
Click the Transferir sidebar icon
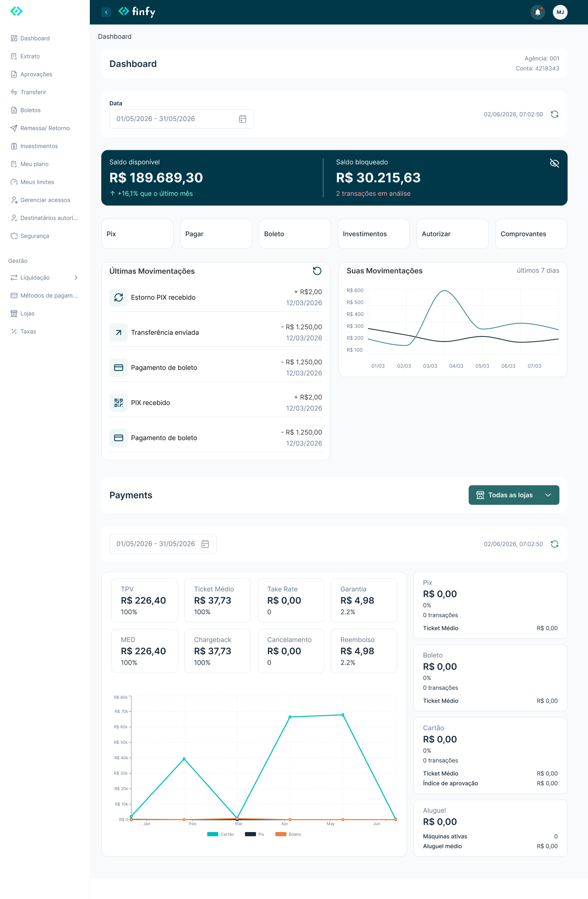pos(14,92)
